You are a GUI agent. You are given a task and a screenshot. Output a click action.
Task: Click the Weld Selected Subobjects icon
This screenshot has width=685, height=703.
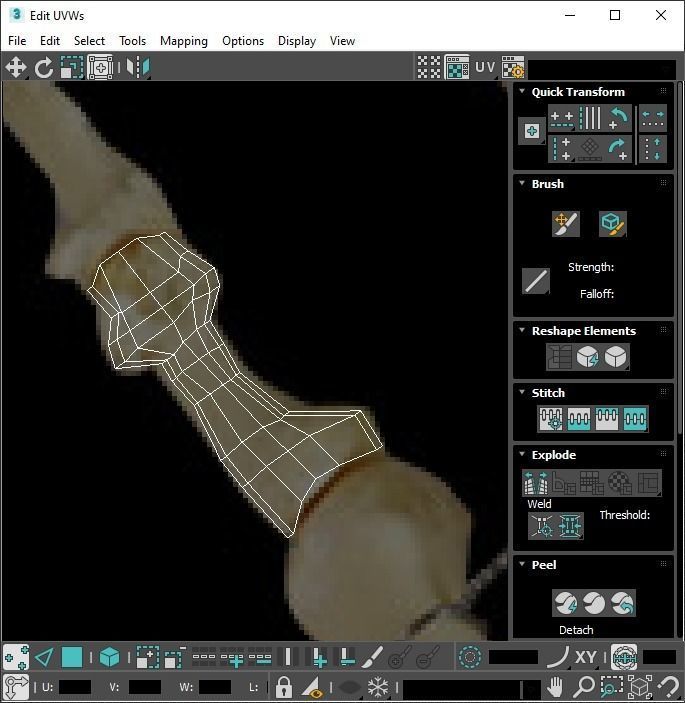(569, 525)
